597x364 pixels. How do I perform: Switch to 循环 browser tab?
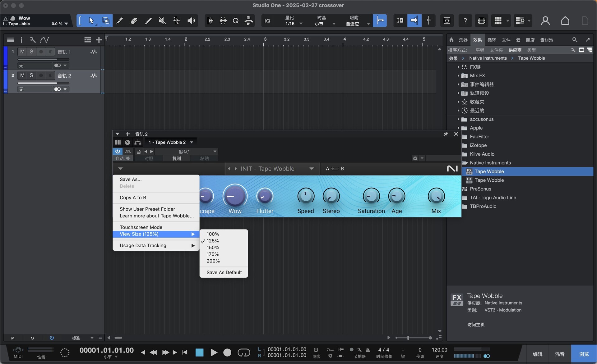[x=492, y=40]
